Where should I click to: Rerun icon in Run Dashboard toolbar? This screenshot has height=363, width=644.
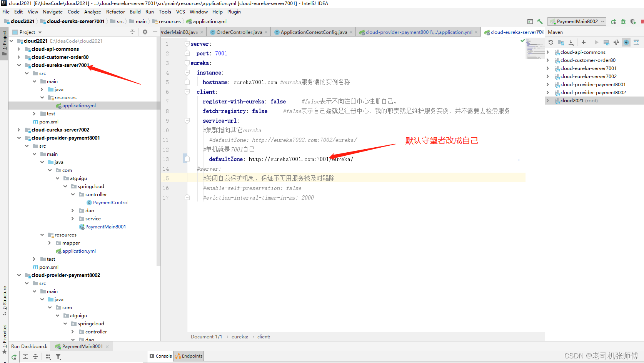14,357
